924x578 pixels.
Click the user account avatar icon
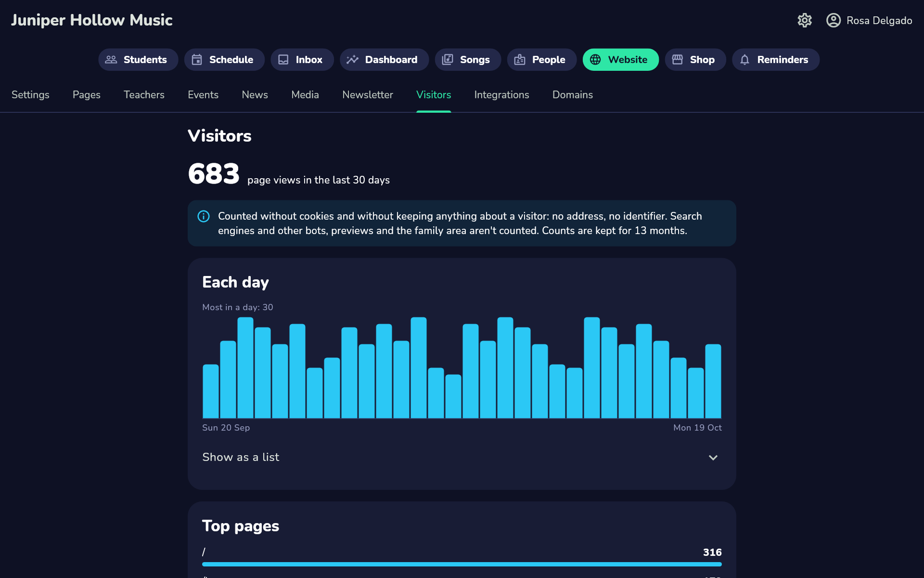point(834,20)
